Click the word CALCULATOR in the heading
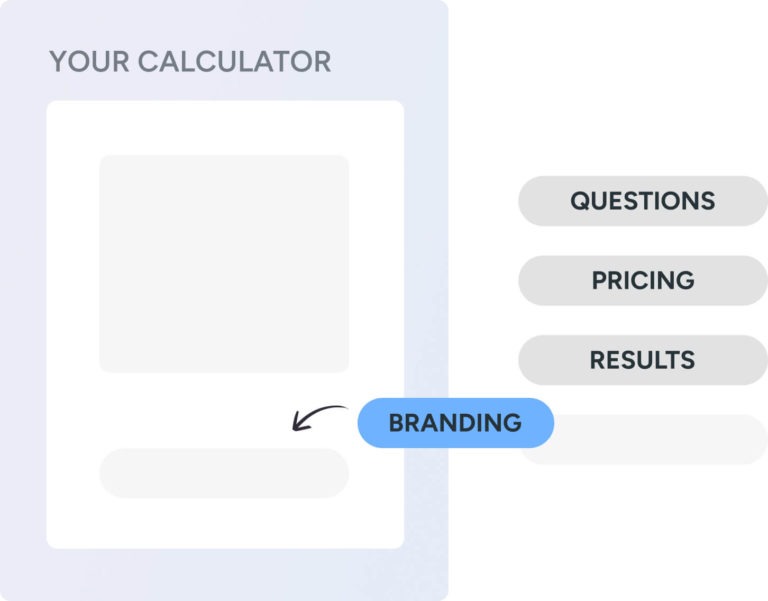 234,61
